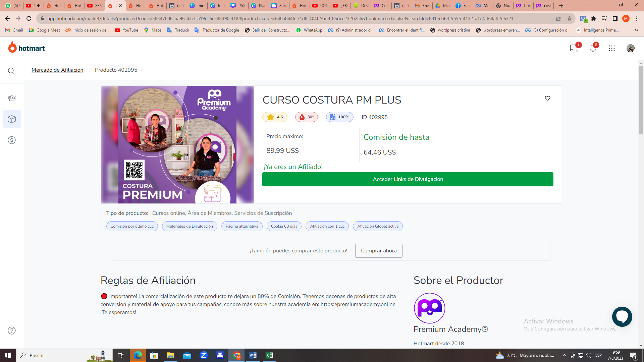Reload the page in browser

point(29,18)
